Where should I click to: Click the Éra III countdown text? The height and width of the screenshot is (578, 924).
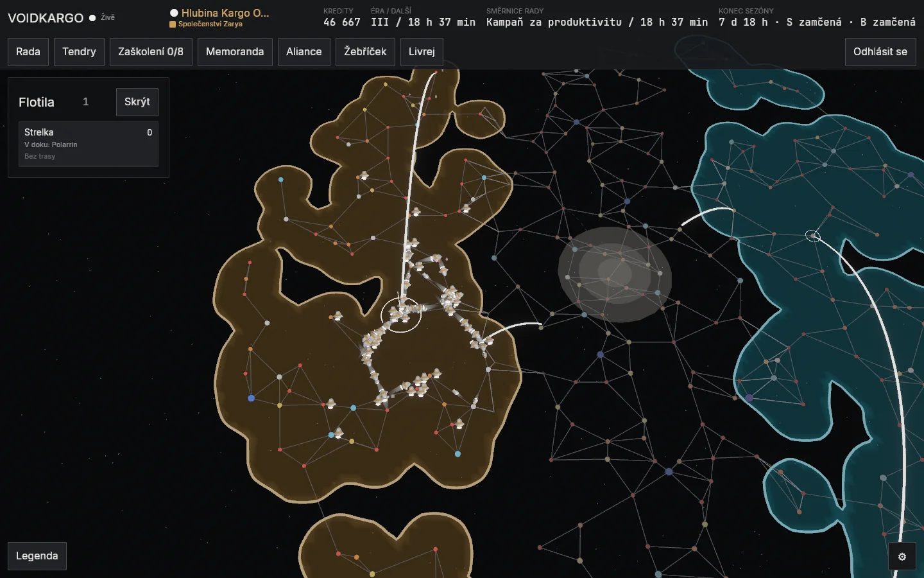pos(424,22)
